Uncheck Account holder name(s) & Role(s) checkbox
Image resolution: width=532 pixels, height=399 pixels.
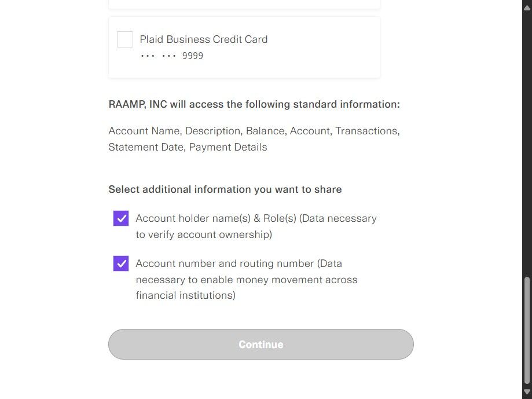click(121, 218)
